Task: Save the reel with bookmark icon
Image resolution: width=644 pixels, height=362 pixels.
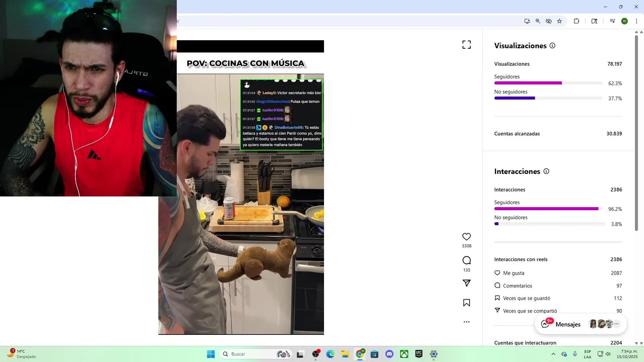Action: point(466,303)
